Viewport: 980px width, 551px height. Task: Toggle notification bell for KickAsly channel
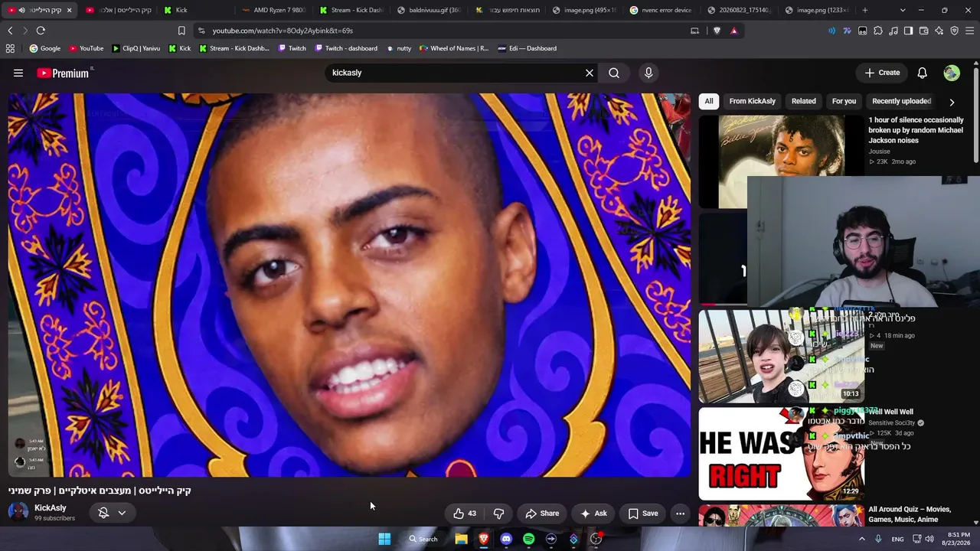coord(104,513)
